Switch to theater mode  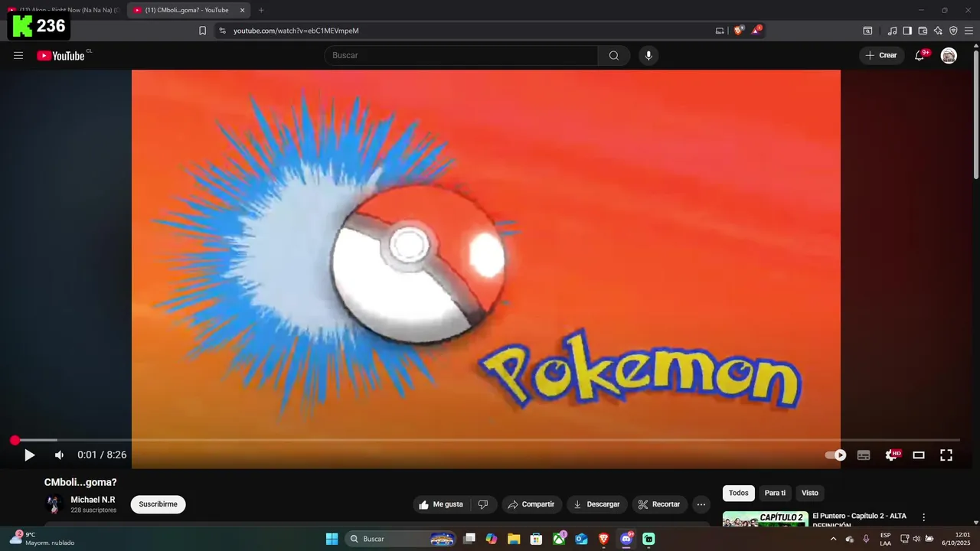point(919,455)
